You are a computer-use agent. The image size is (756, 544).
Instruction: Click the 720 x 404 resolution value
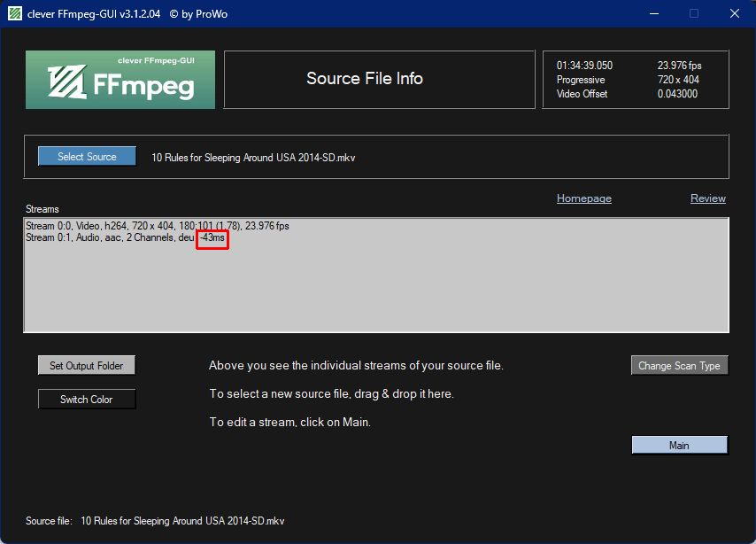(x=678, y=79)
